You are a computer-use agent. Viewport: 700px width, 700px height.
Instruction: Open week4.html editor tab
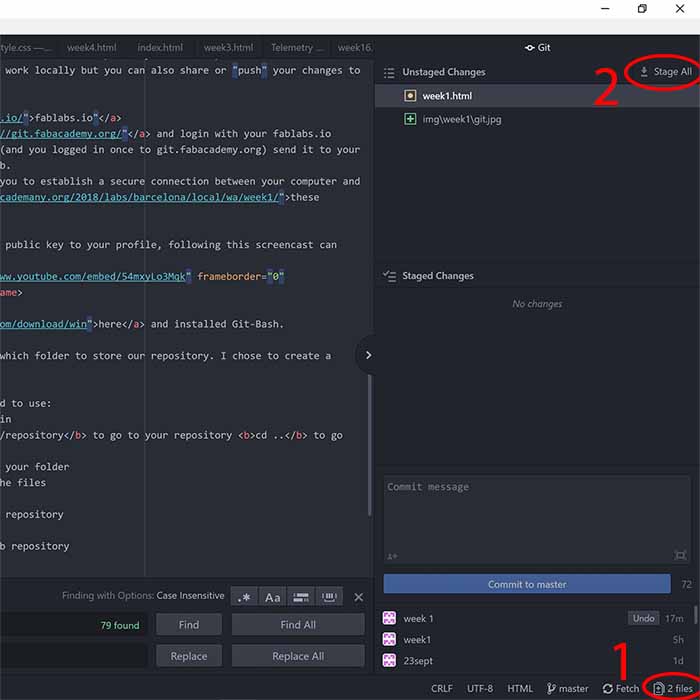(x=92, y=48)
